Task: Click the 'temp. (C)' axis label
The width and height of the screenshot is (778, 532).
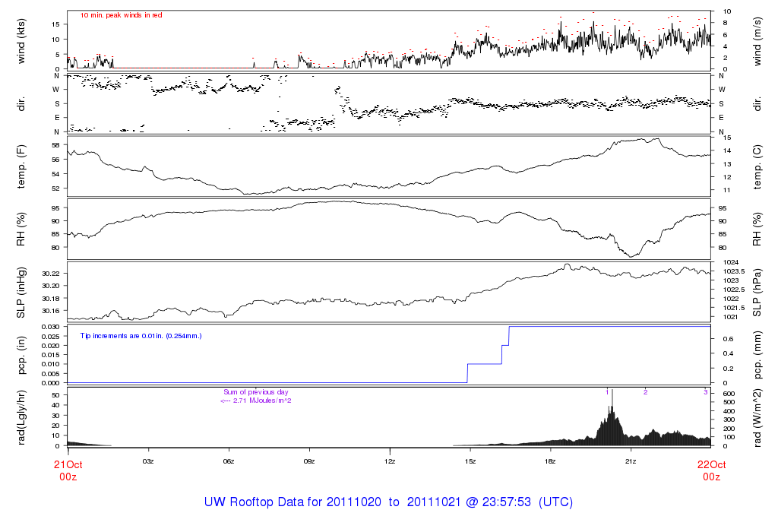Action: (x=757, y=167)
